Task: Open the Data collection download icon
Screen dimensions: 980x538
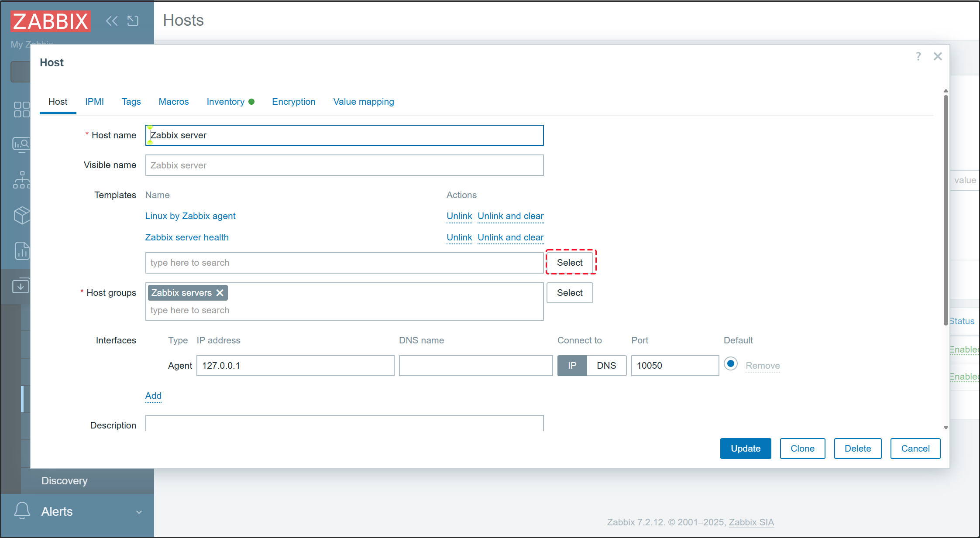Action: click(x=21, y=286)
